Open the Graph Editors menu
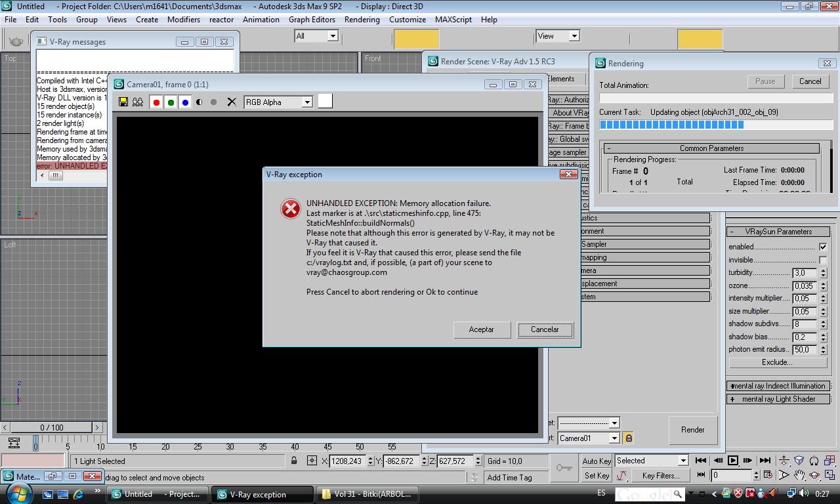Image resolution: width=840 pixels, height=504 pixels. tap(312, 19)
